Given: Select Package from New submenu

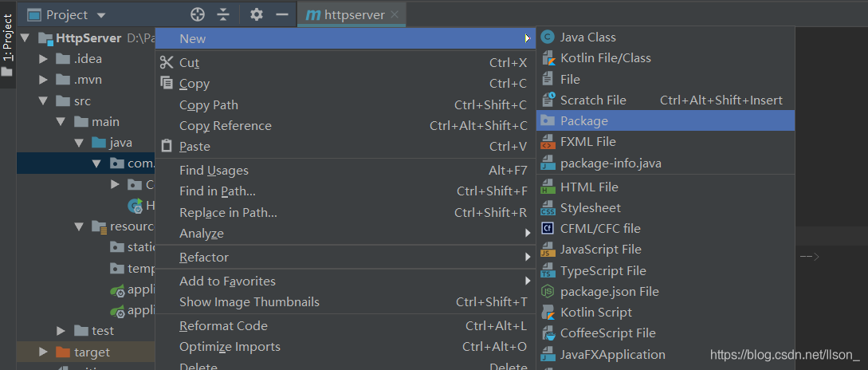Looking at the screenshot, I should point(584,121).
